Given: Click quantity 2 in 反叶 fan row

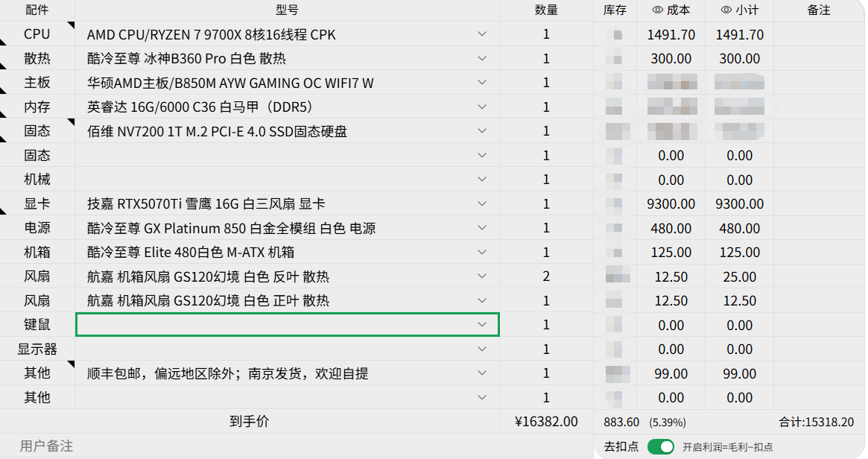Looking at the screenshot, I should point(546,276).
